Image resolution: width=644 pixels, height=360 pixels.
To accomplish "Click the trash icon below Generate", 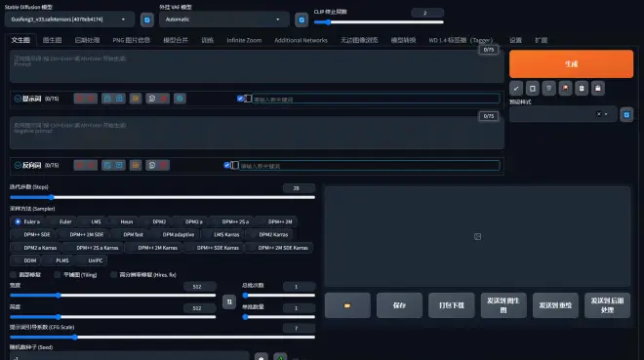I will click(548, 88).
